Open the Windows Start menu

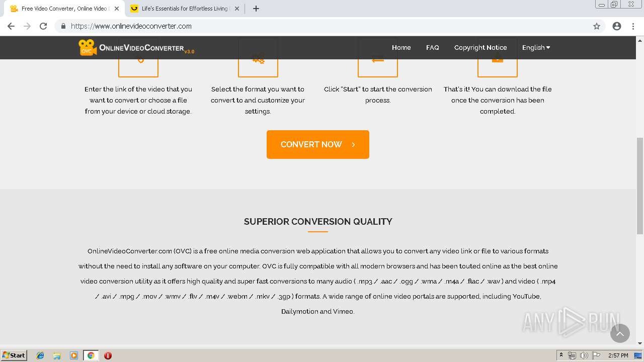click(x=14, y=355)
